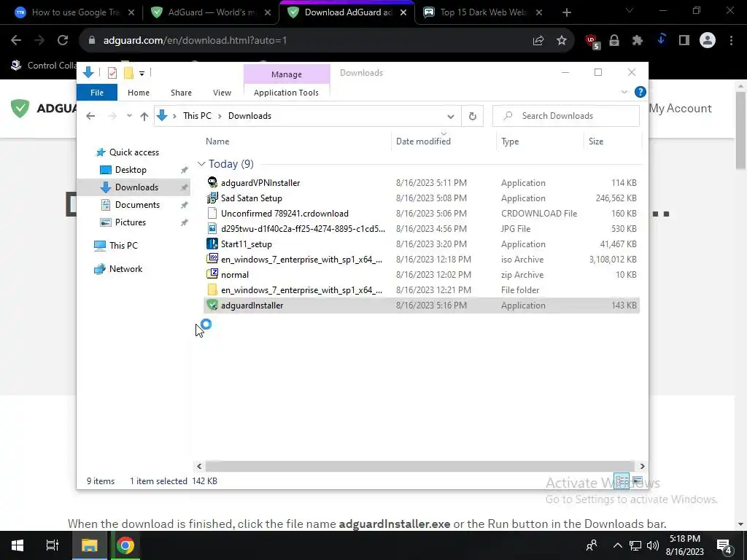
Task: Open the Home ribbon tab
Action: 139,93
